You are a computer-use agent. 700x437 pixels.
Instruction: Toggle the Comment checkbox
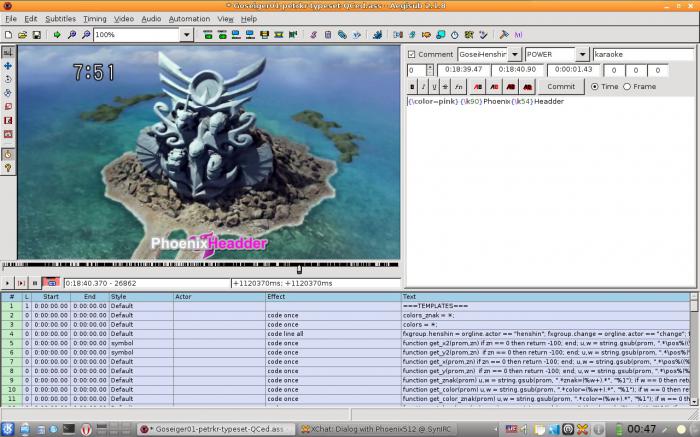[412, 54]
